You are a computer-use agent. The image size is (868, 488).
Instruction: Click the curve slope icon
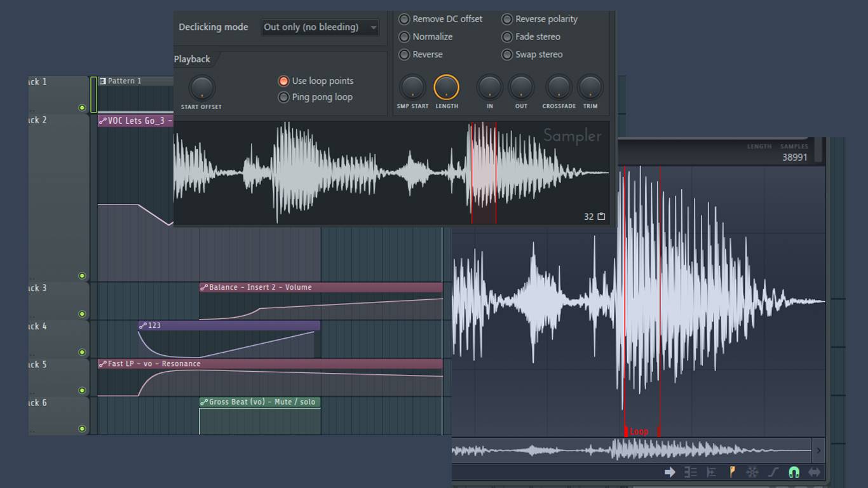773,472
